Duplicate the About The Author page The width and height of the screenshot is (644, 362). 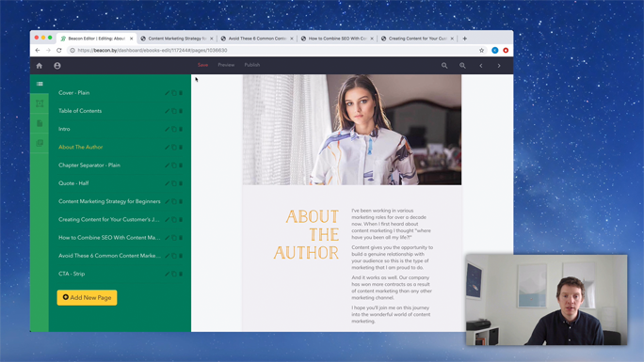point(174,148)
